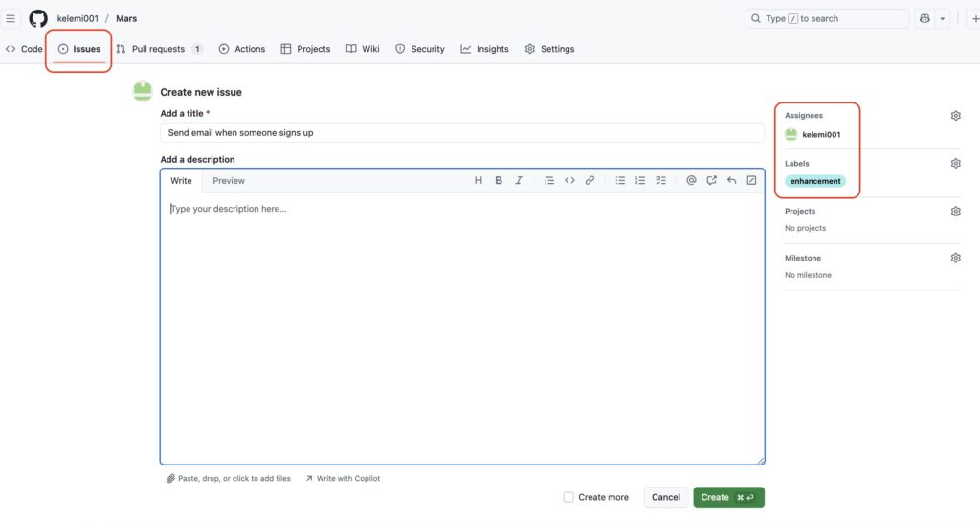The height and width of the screenshot is (522, 980).
Task: Open the Assignees gear settings
Action: 955,116
